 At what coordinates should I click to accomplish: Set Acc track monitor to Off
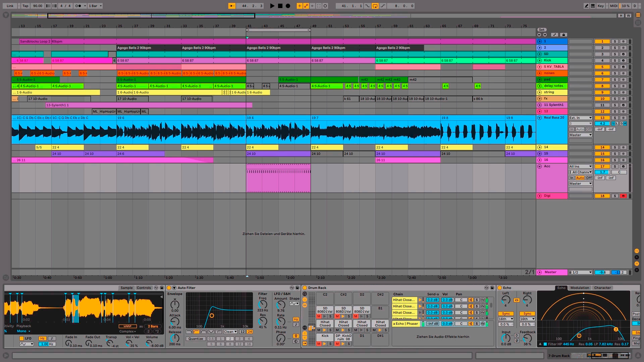click(x=589, y=178)
